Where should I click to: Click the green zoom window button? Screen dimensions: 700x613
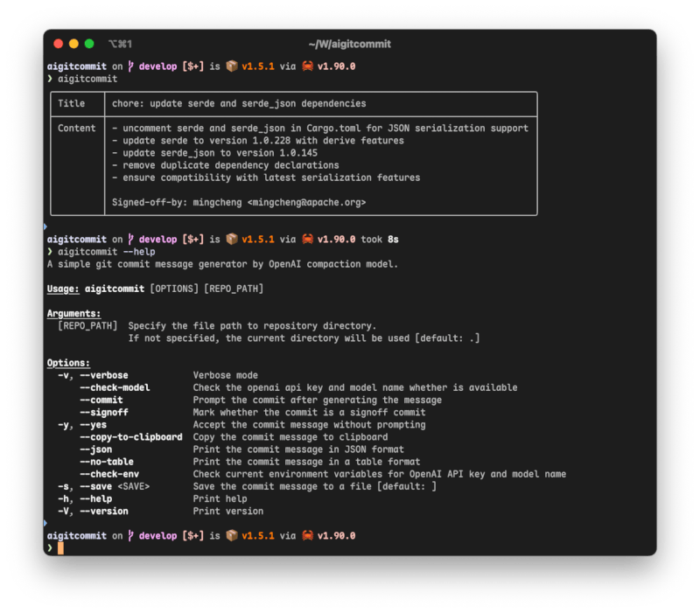(89, 44)
